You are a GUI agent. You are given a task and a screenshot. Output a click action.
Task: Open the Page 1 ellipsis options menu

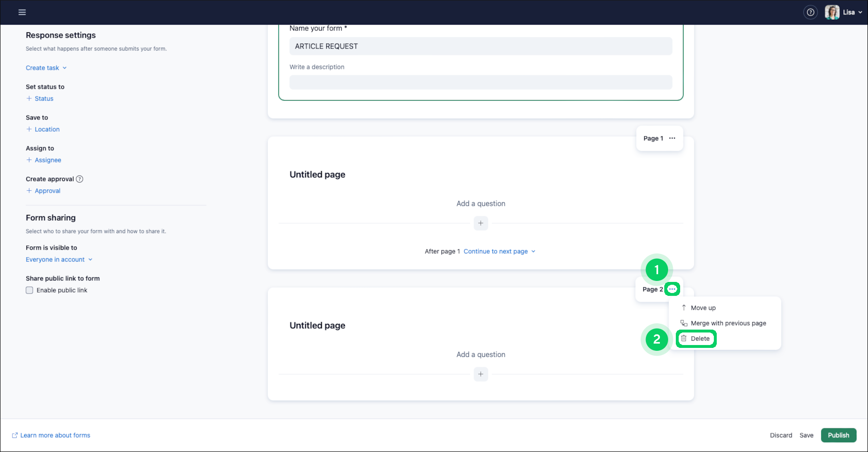672,138
